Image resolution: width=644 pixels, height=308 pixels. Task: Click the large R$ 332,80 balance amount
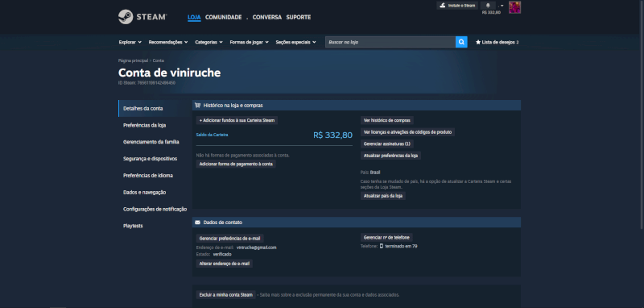(332, 135)
